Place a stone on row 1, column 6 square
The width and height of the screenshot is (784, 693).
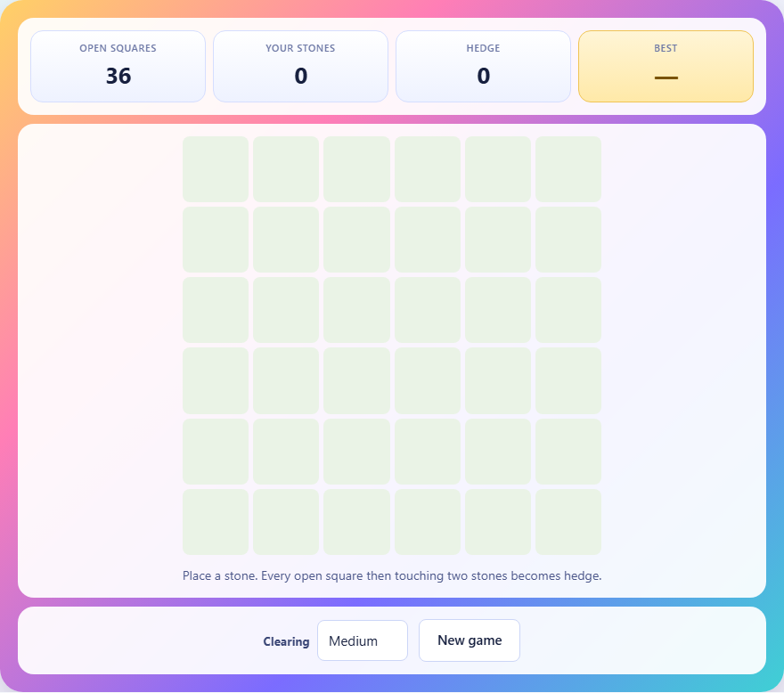pyautogui.click(x=568, y=169)
